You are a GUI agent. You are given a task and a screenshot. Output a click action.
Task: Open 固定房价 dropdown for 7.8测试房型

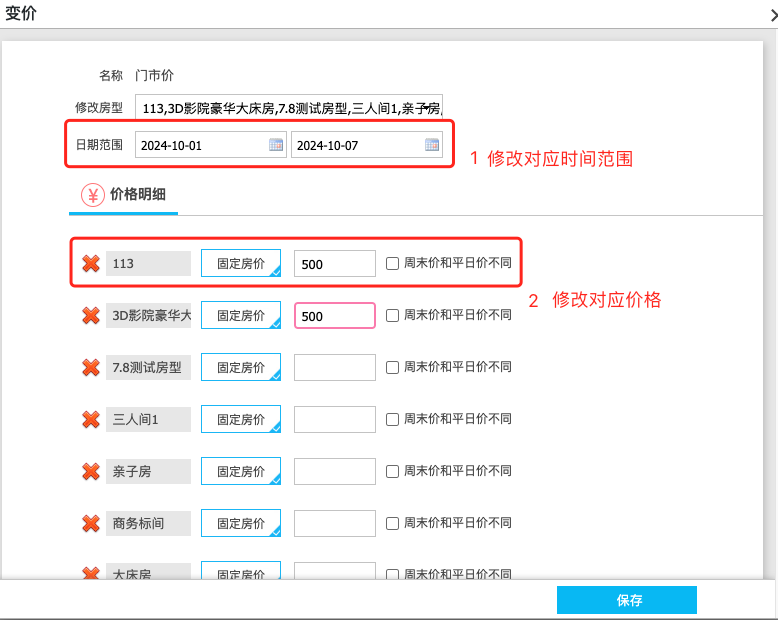coord(241,367)
